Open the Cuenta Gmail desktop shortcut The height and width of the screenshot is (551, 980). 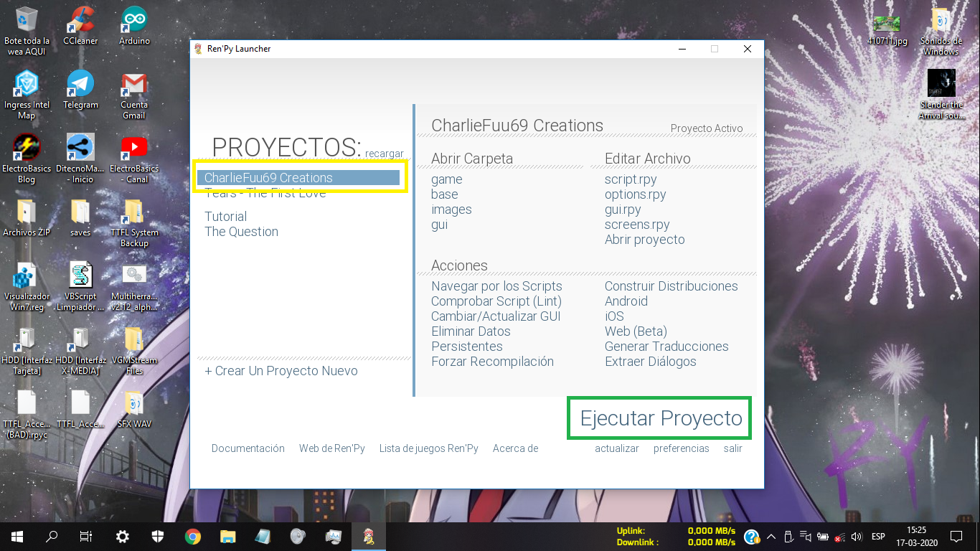[x=134, y=85]
